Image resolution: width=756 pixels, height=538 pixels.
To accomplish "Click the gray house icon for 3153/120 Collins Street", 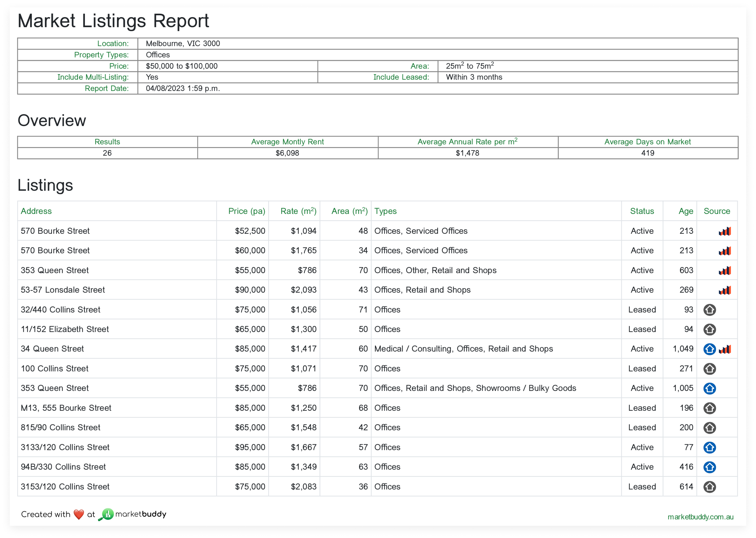I will (x=709, y=487).
